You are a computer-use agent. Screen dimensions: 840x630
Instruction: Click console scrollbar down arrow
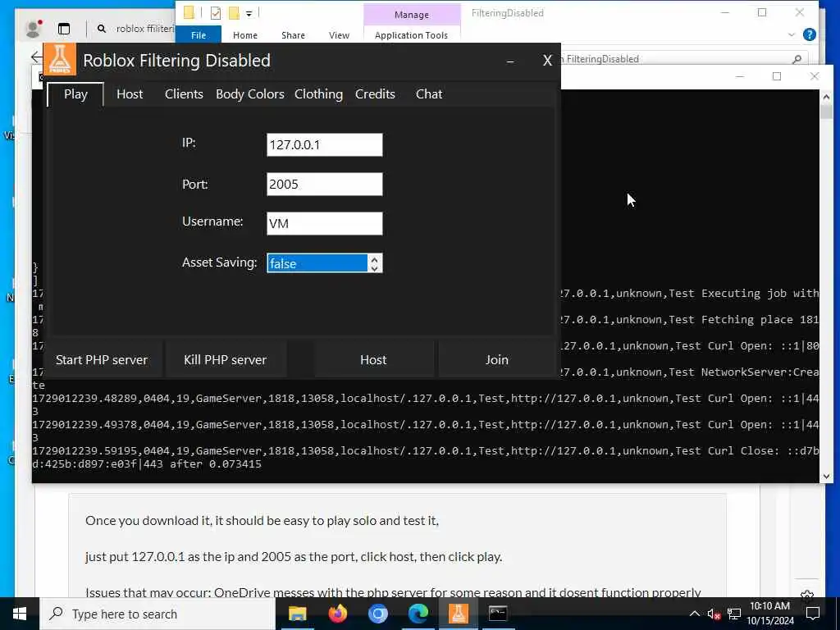[x=826, y=477]
